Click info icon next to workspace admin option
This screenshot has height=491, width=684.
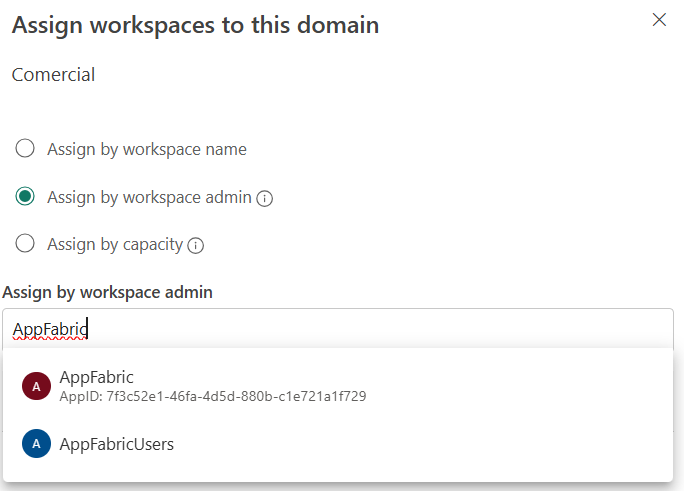point(265,198)
